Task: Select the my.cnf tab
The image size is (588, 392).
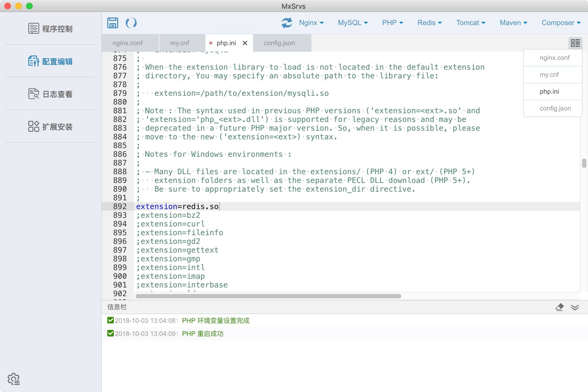Action: (x=180, y=43)
